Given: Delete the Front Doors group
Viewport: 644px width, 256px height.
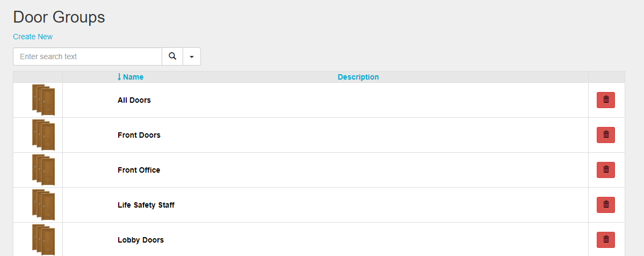Looking at the screenshot, I should (x=605, y=135).
